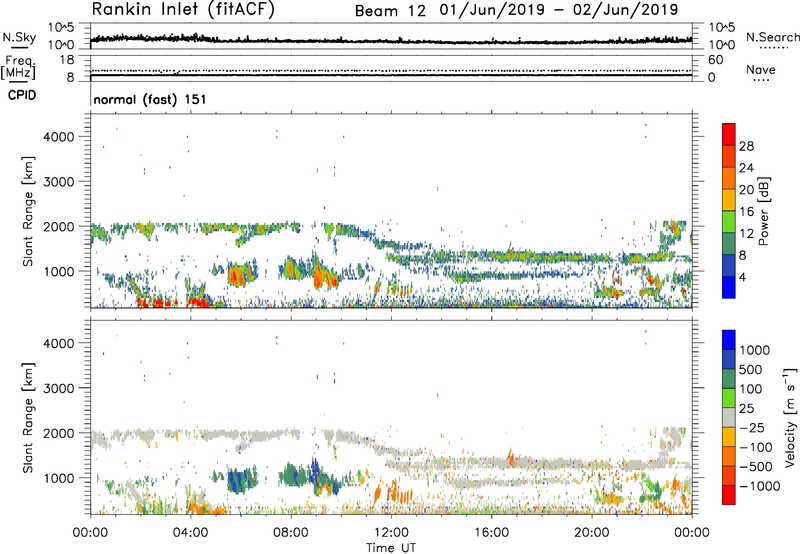This screenshot has height=554, width=800.
Task: Click the left '10^5' tick on the N.Sky axis
Action: point(61,28)
